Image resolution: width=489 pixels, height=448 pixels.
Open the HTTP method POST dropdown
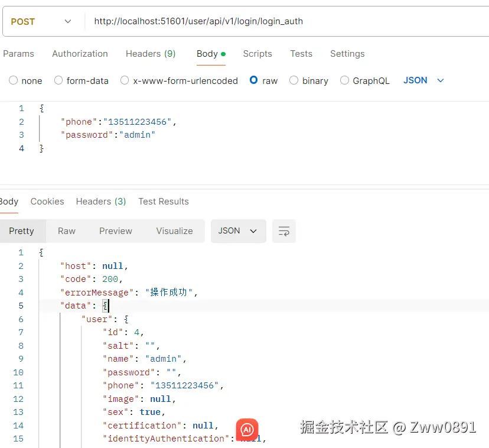[41, 21]
